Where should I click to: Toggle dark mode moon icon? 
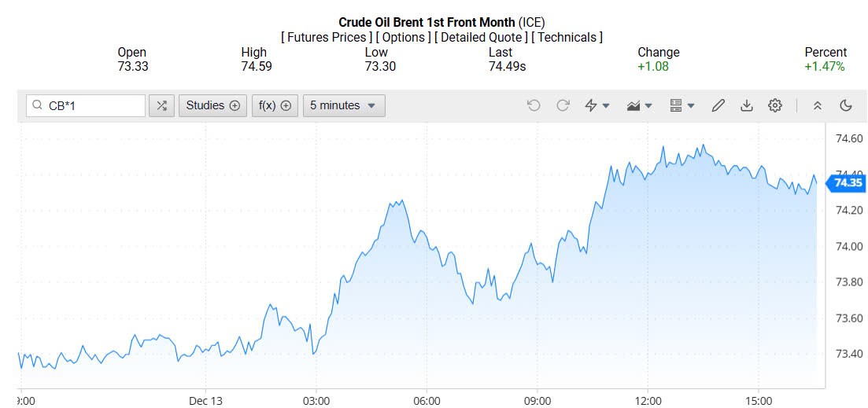click(846, 105)
